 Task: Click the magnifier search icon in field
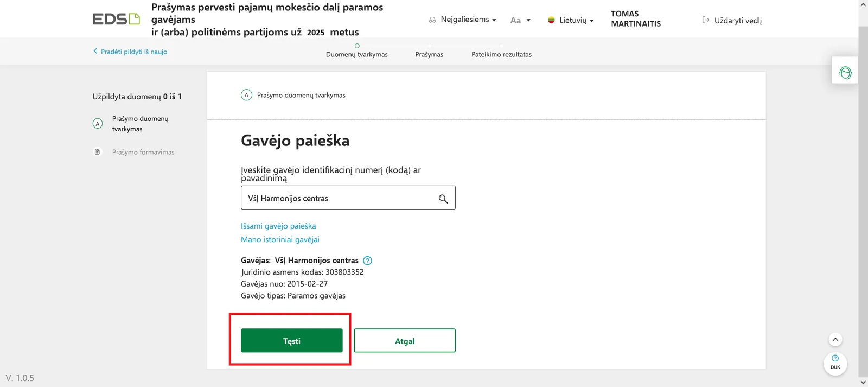point(443,199)
